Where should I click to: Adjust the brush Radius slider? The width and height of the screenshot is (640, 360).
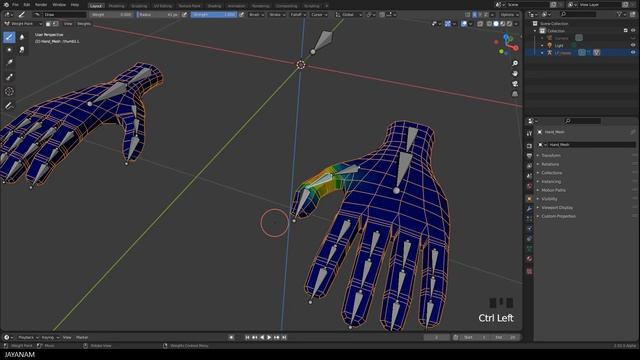[x=158, y=15]
